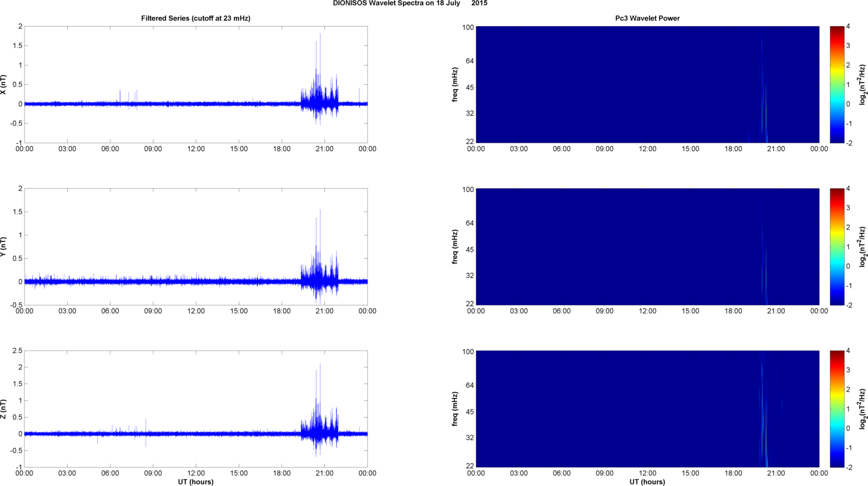Click the 'X (nT)' axis label

3,85
